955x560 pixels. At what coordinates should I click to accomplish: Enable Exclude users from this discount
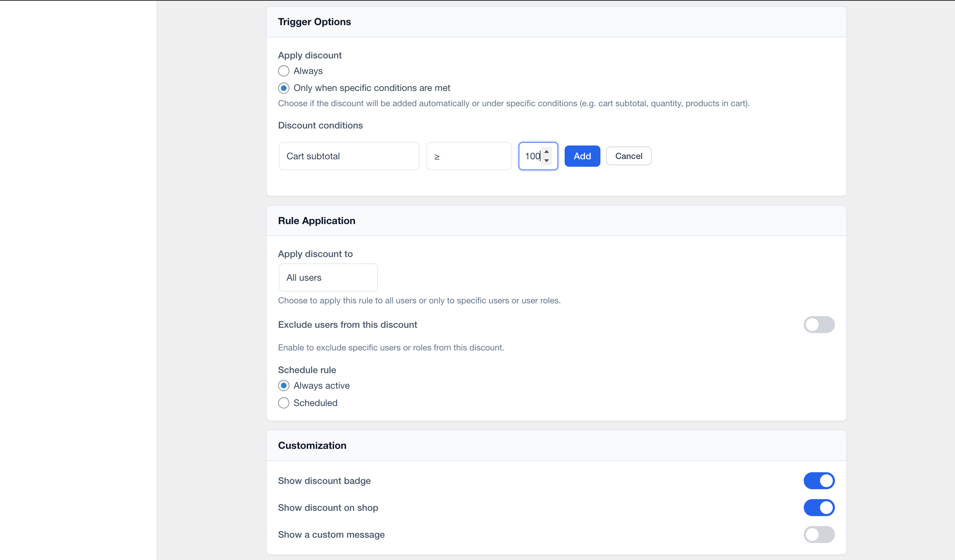819,325
